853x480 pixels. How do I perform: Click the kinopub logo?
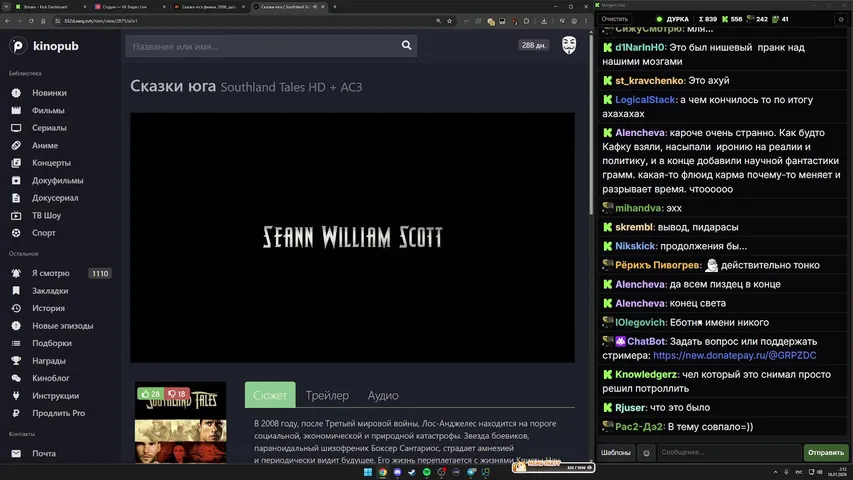point(45,46)
